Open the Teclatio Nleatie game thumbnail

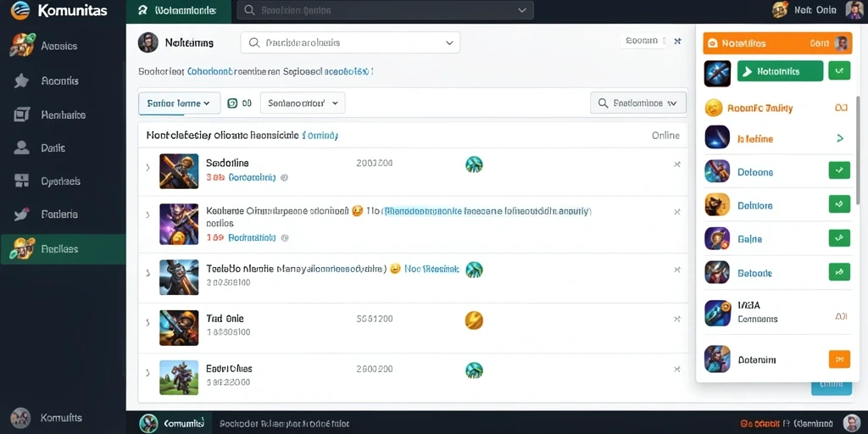[x=179, y=277]
